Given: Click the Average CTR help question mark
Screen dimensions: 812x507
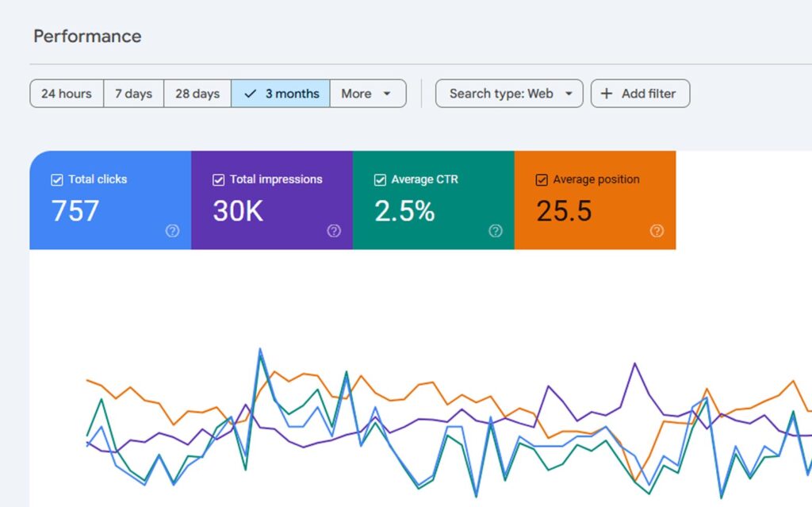Looking at the screenshot, I should [x=496, y=231].
